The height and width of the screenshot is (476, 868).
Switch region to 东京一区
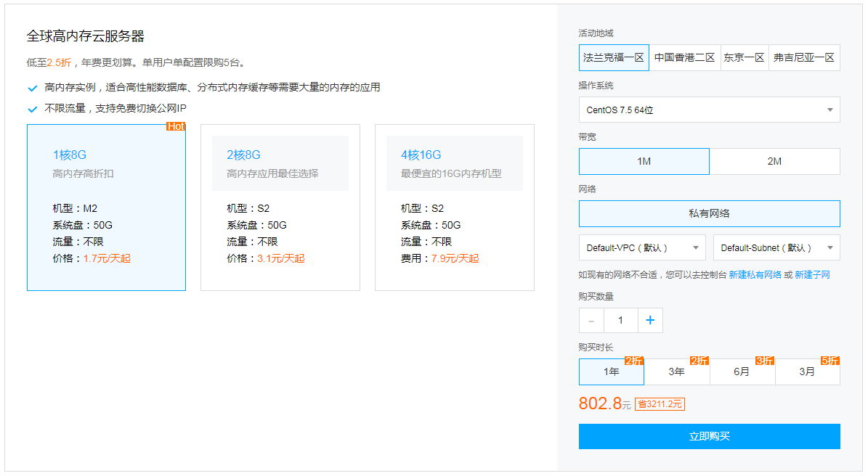pos(744,57)
